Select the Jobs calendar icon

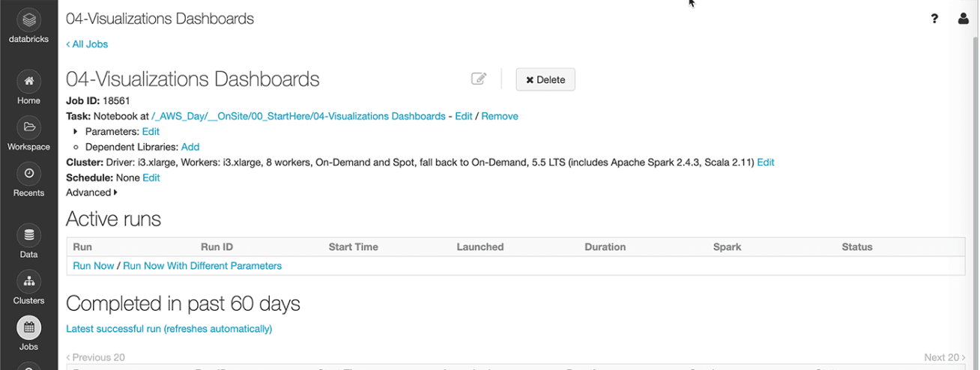[28, 327]
